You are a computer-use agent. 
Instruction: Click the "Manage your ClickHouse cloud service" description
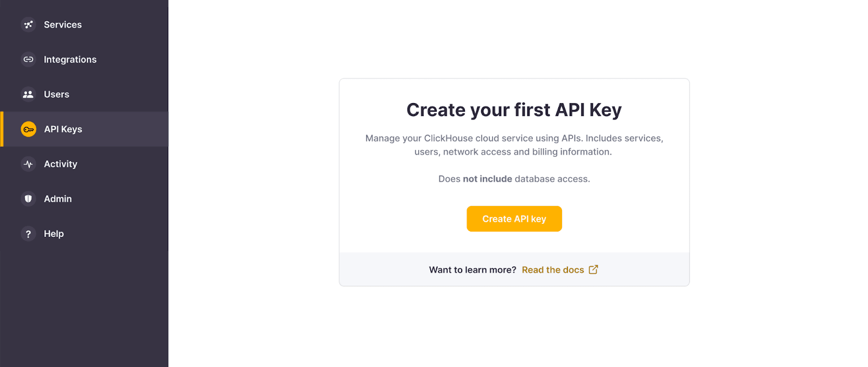coord(514,145)
